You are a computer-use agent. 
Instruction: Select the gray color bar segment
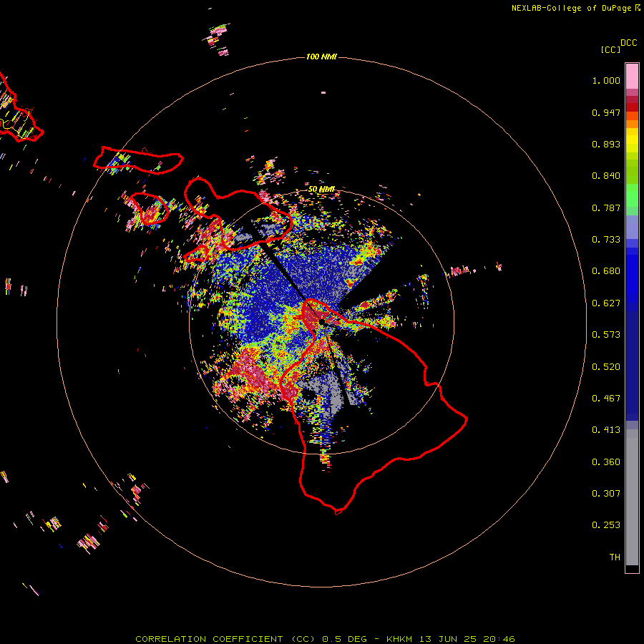pyautogui.click(x=632, y=497)
